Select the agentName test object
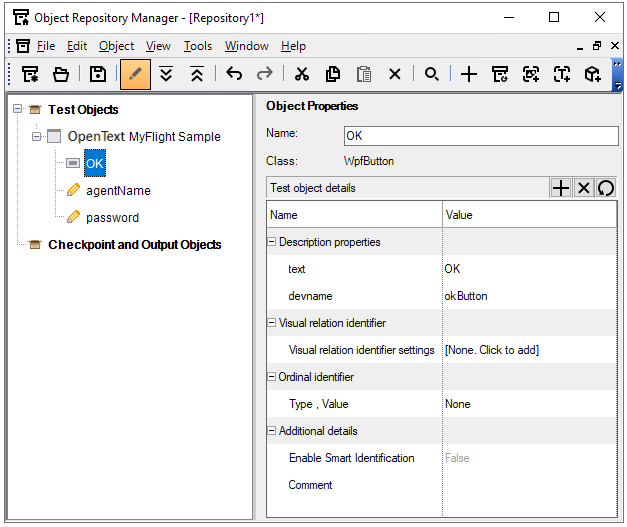The height and width of the screenshot is (527, 627). (x=118, y=190)
